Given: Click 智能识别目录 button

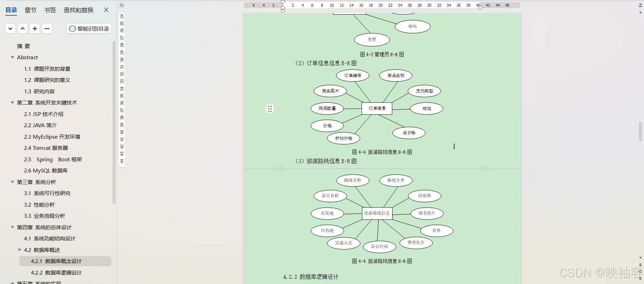Looking at the screenshot, I should [x=89, y=29].
